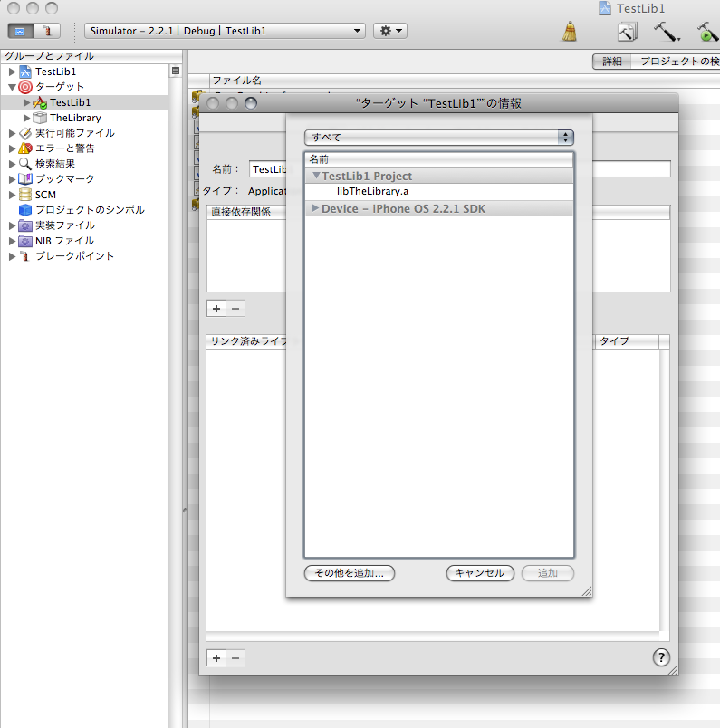The width and height of the screenshot is (720, 728).
Task: Click the toolbar icon left of the Build hammer
Action: click(628, 32)
